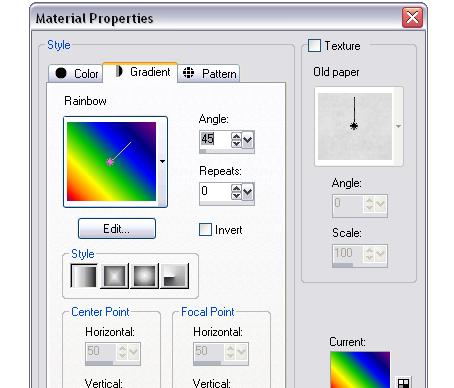This screenshot has height=388, width=454.
Task: Open the texture Scale slider dropdown
Action: tap(380, 254)
